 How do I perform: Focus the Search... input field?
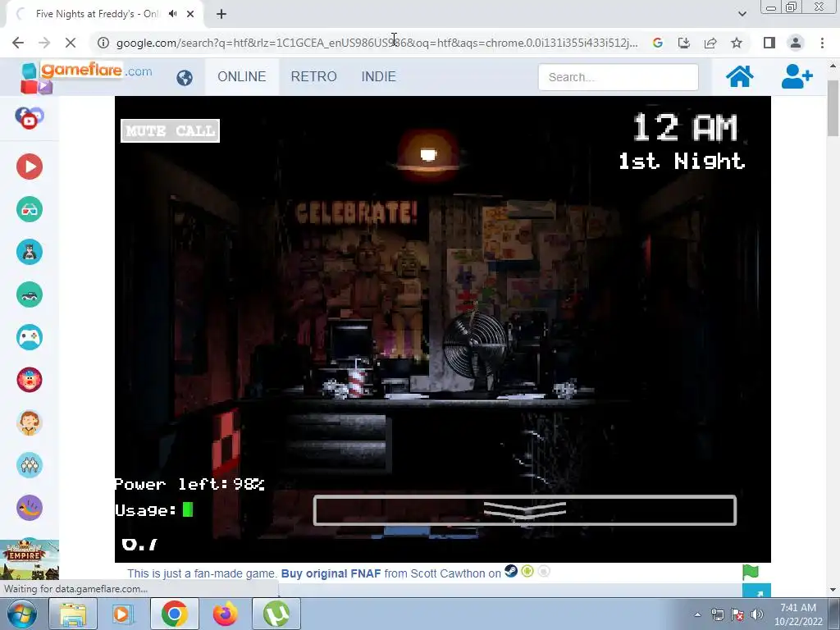619,77
